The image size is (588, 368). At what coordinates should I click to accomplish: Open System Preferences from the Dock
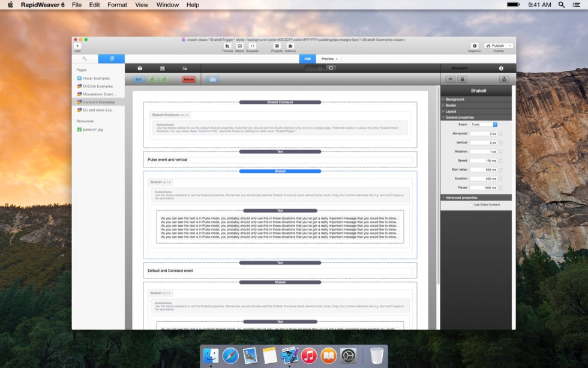(348, 355)
